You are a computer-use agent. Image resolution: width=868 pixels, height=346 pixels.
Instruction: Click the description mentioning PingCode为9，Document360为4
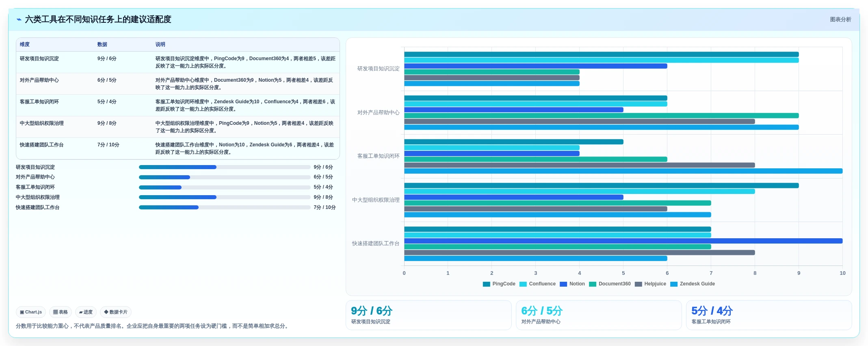click(245, 62)
